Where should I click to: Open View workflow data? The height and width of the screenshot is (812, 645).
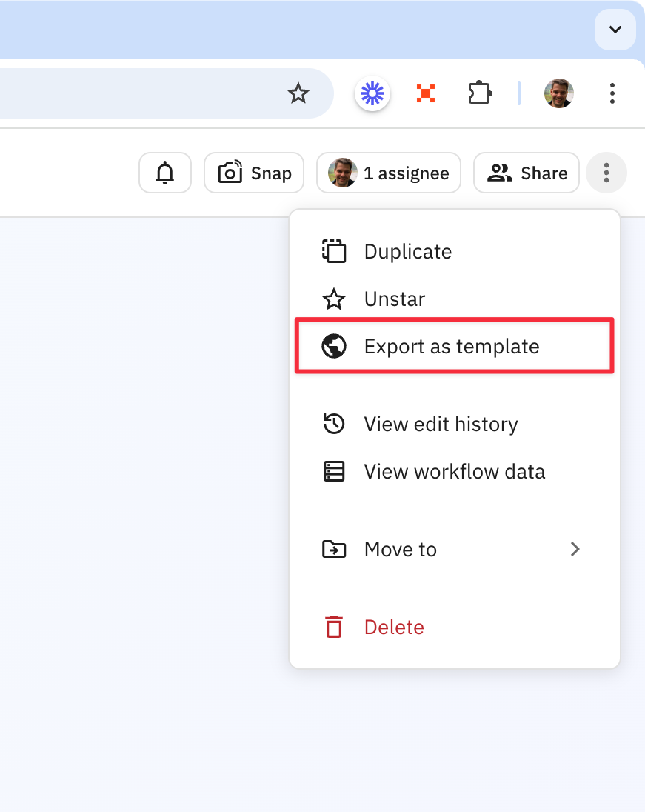coord(454,472)
